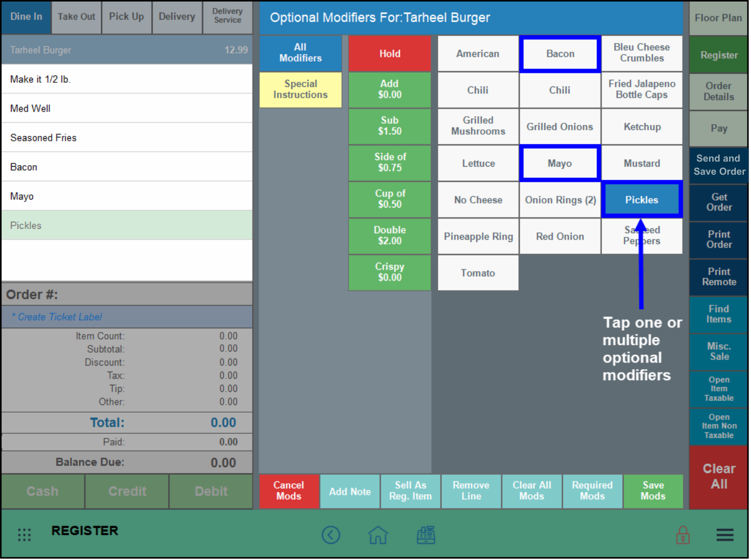
Task: Select the Delivery Service order mode
Action: click(227, 17)
